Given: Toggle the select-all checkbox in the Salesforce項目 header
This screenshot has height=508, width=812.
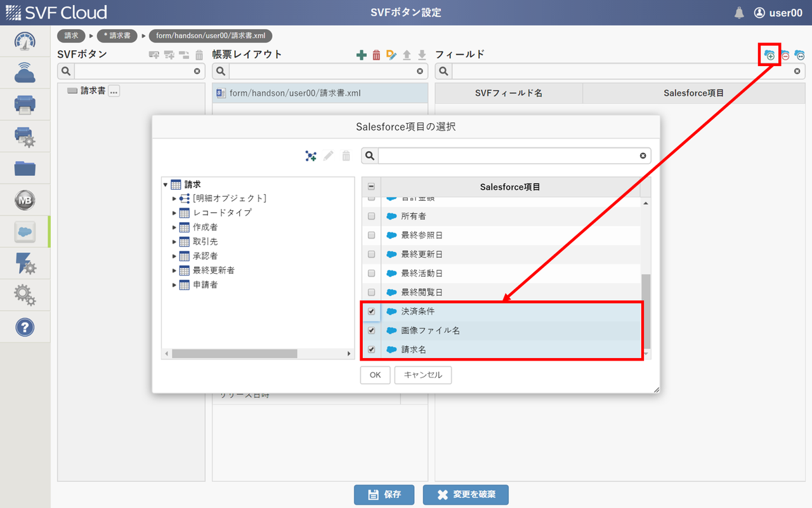Looking at the screenshot, I should point(371,186).
